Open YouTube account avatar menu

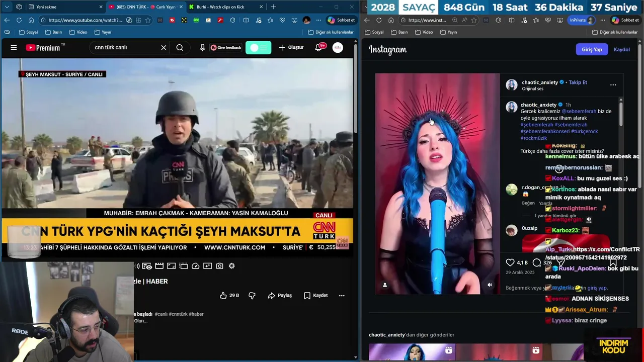pyautogui.click(x=338, y=48)
